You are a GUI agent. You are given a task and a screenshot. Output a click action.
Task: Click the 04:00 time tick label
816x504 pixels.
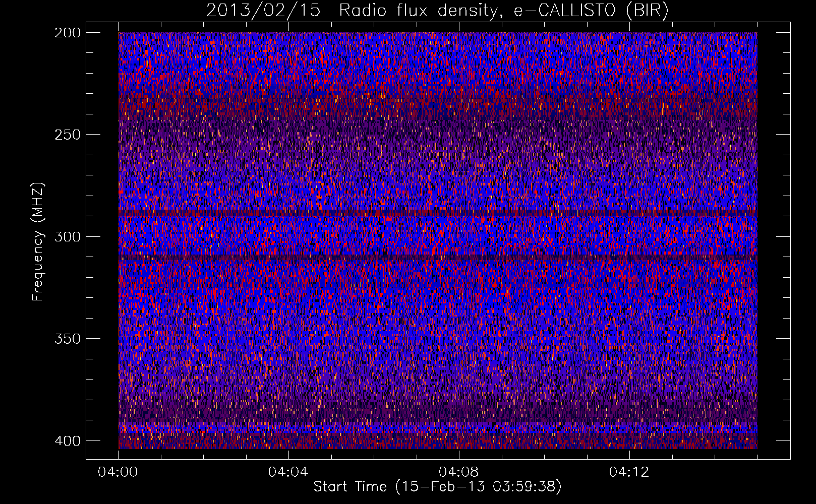118,472
